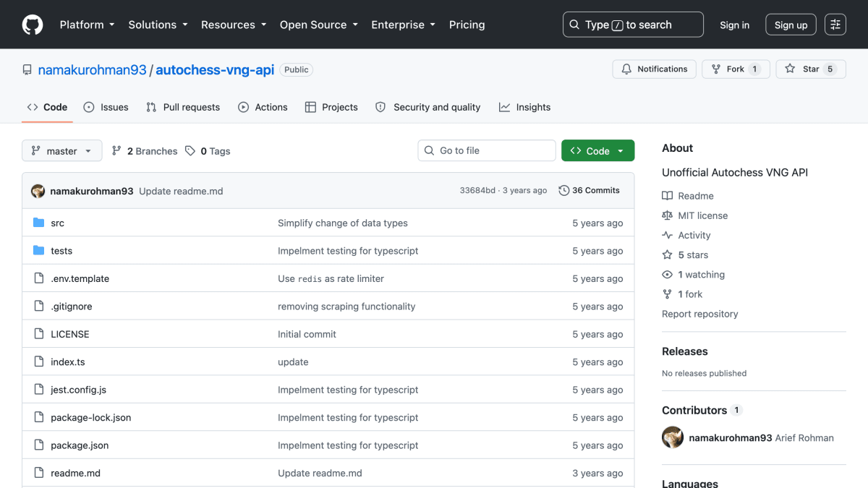Switch to the Issues tab
This screenshot has height=488, width=868.
click(x=106, y=107)
